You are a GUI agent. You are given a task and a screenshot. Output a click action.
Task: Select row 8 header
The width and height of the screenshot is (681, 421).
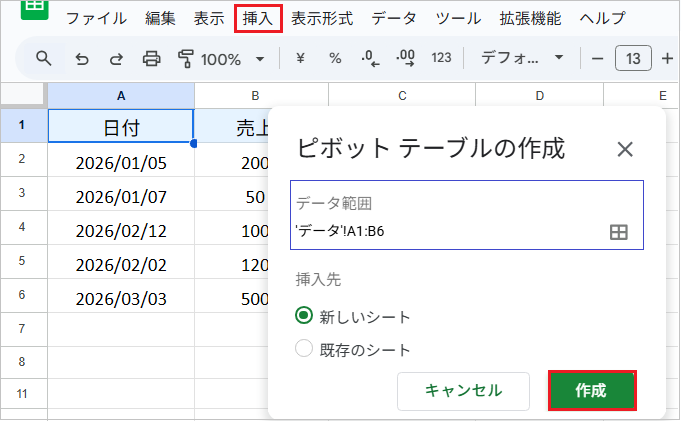point(22,361)
